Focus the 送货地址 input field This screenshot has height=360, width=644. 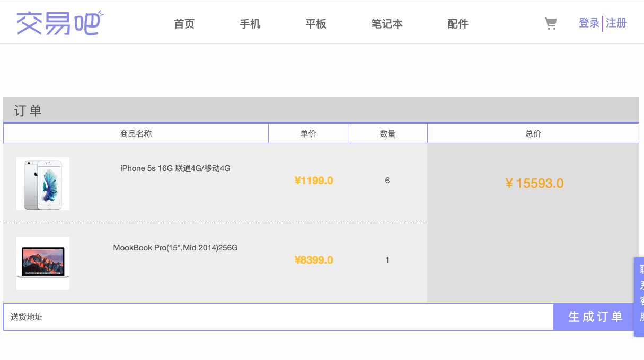[x=278, y=317]
